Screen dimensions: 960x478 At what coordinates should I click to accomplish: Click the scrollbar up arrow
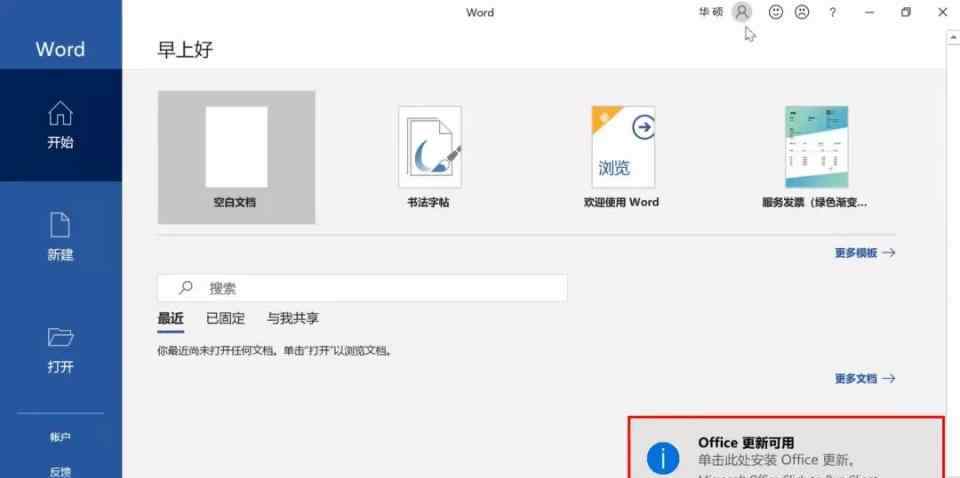coord(953,38)
